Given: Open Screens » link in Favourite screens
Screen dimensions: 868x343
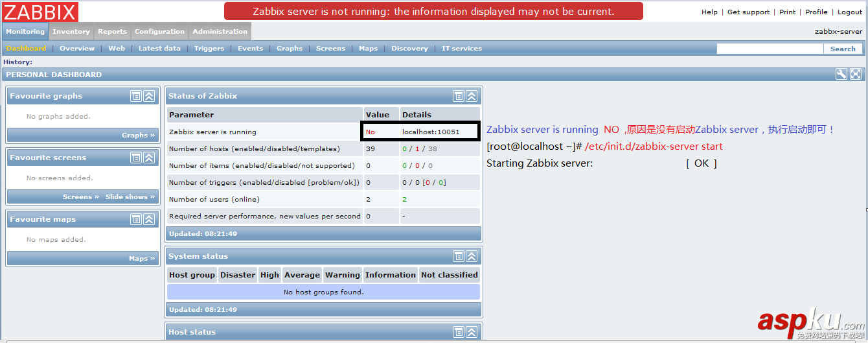Looking at the screenshot, I should [x=81, y=196].
